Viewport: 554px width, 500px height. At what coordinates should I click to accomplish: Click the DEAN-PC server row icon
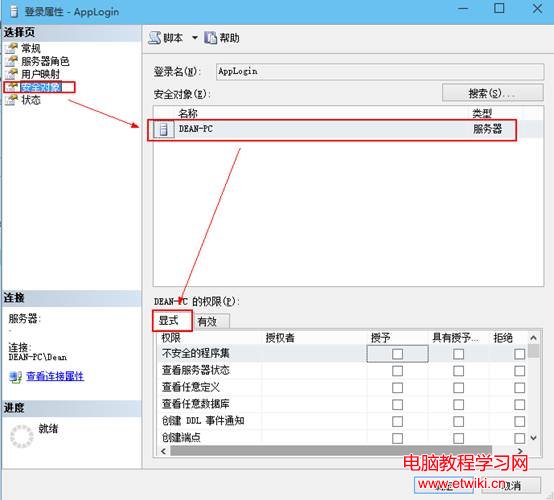pos(164,129)
